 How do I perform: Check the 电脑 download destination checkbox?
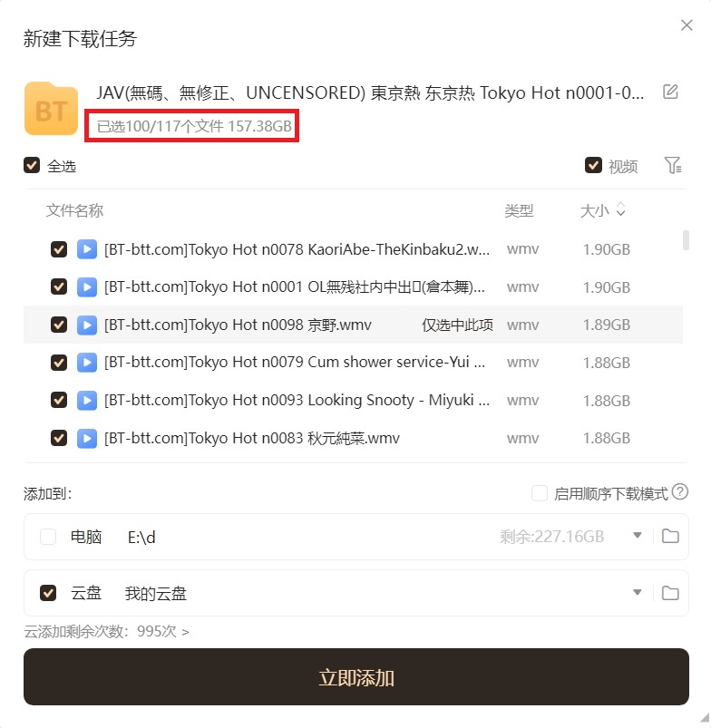(x=48, y=537)
